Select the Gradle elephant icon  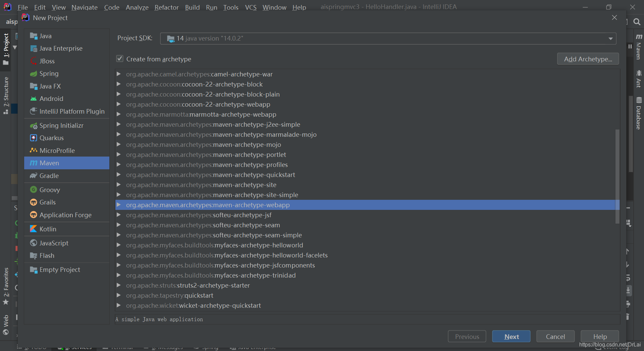pyautogui.click(x=34, y=176)
